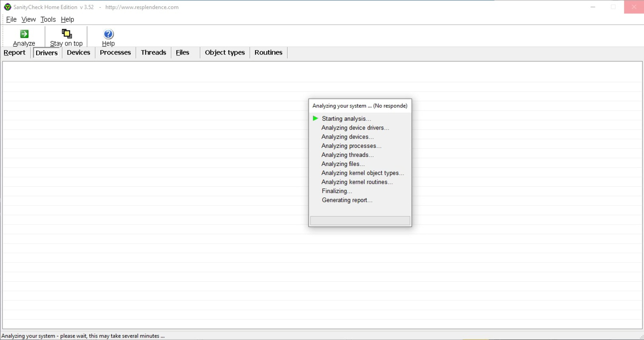The width and height of the screenshot is (644, 340).
Task: Click green arrow beside Starting analysis
Action: (315, 118)
